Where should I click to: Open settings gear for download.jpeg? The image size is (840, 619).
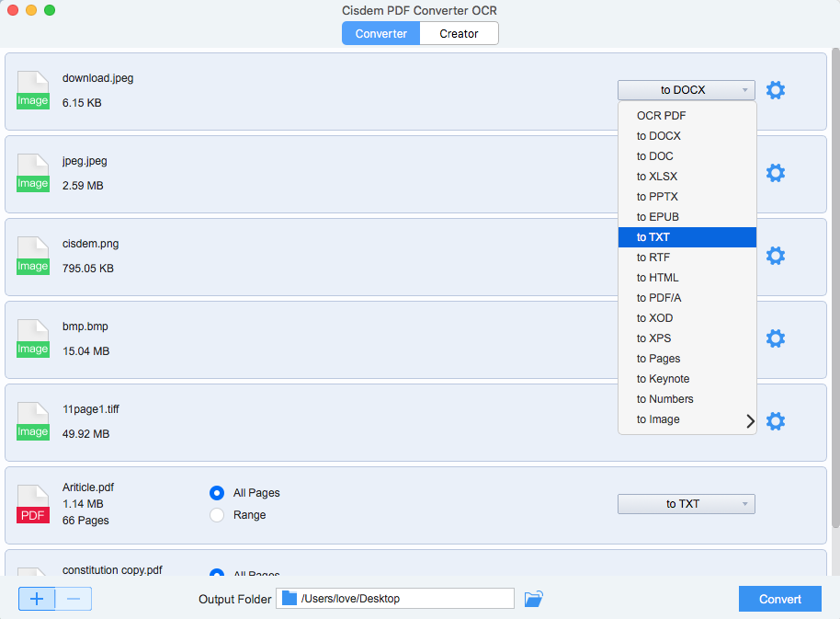click(775, 90)
